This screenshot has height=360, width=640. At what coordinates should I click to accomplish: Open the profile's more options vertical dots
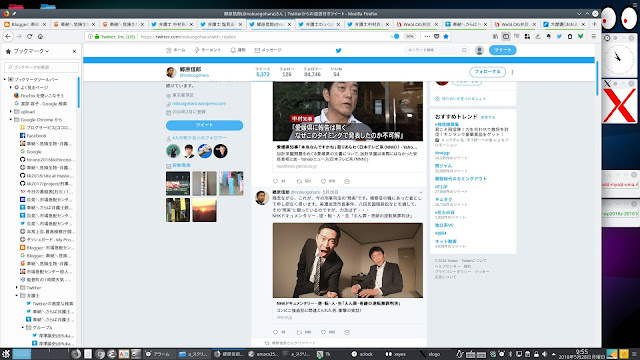(x=512, y=72)
